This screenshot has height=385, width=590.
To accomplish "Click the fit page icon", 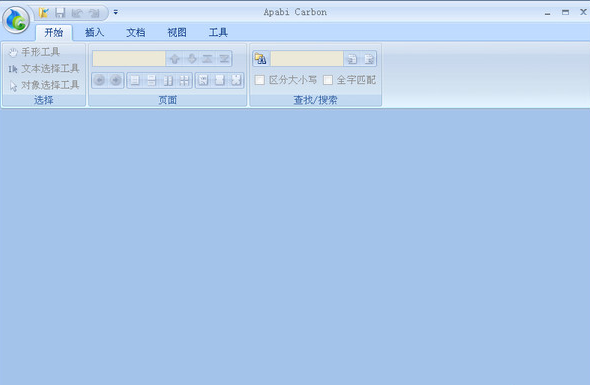I will [220, 80].
